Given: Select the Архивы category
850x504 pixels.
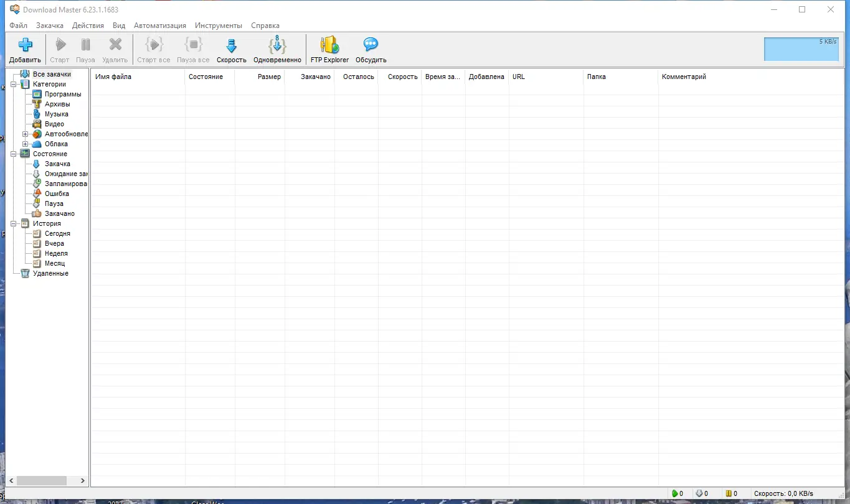Looking at the screenshot, I should pyautogui.click(x=57, y=104).
